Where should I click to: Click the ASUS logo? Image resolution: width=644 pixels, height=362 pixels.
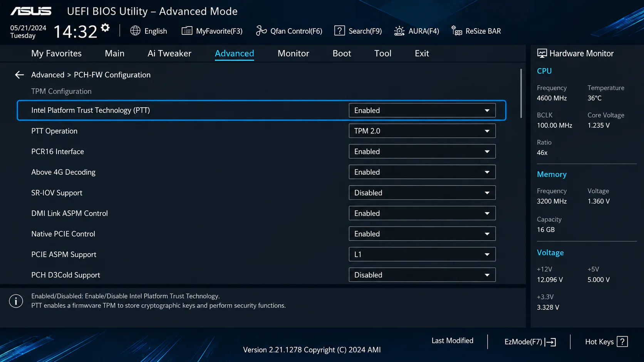(x=31, y=11)
